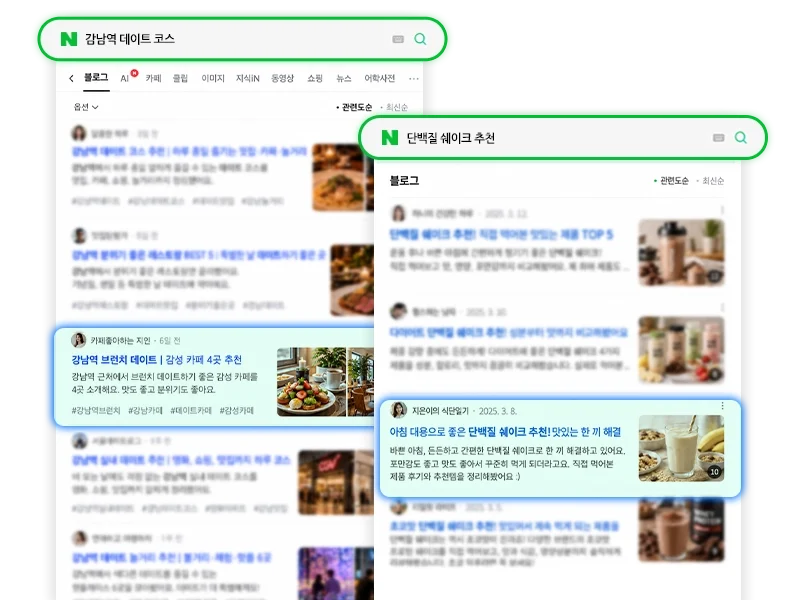Click the profile avatar of 카페좋아하는 지인
Viewport: 800px width, 600px height.
tap(79, 340)
